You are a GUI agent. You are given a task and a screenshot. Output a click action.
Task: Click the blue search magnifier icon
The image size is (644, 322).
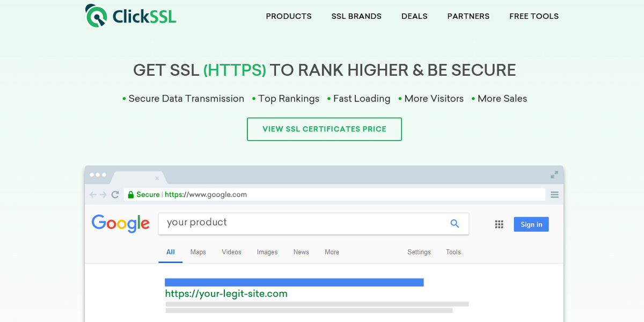455,224
